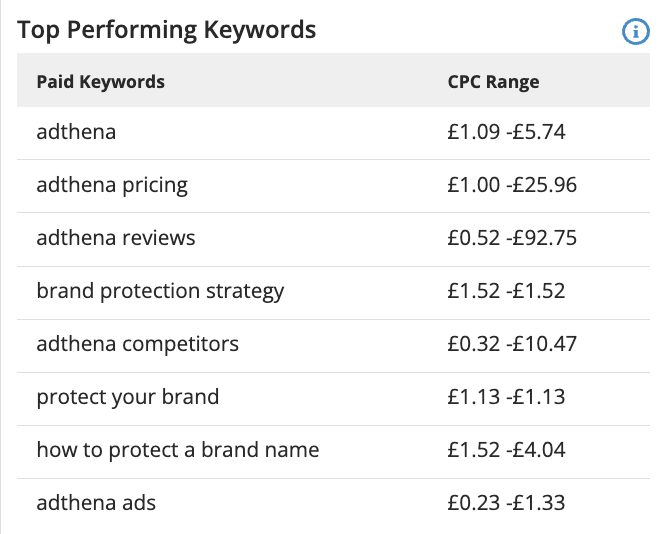The height and width of the screenshot is (534, 664).
Task: Click the CPC Range column header
Action: [493, 82]
